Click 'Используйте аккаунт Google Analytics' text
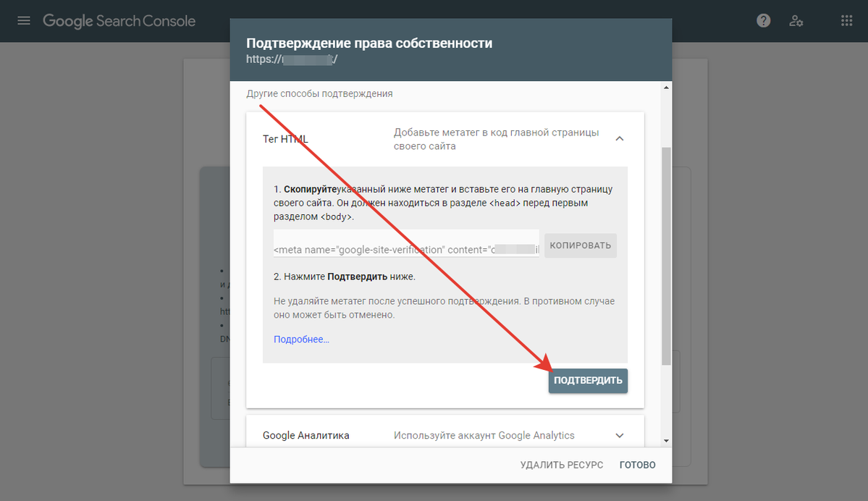Screen dimensions: 868x501 tap(484, 436)
